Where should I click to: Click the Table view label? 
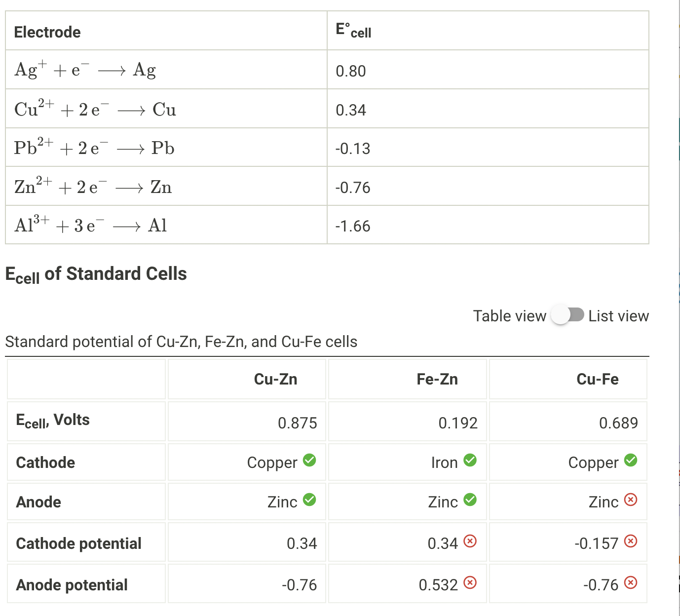[509, 315]
